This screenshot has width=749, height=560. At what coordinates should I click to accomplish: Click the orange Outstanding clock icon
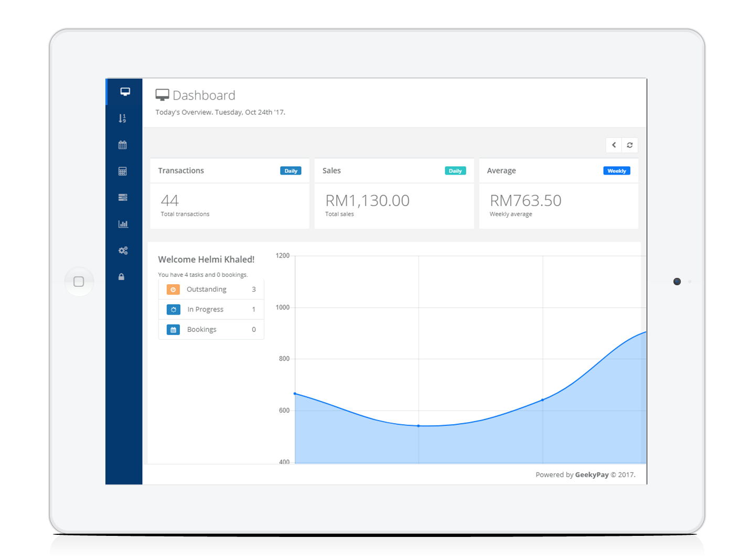coord(173,289)
